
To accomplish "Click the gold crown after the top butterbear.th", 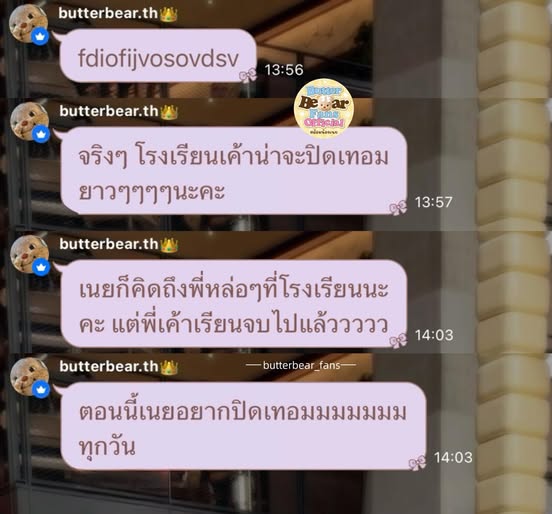I will (168, 14).
